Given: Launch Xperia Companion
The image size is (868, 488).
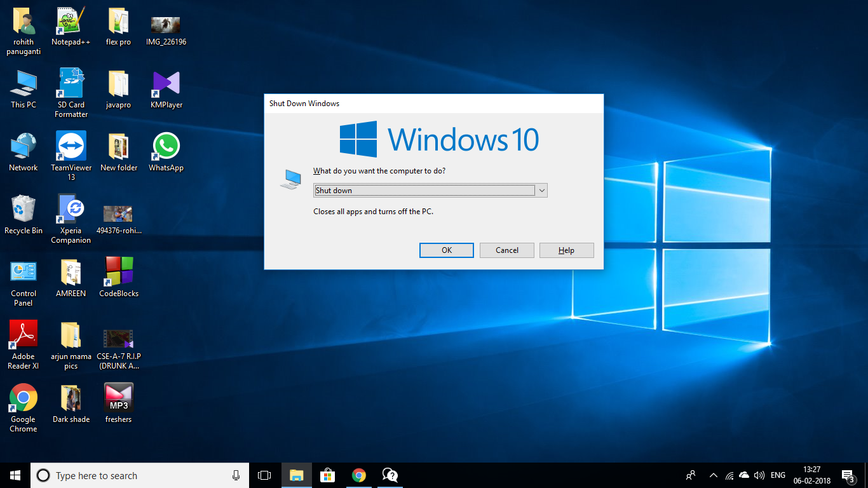Looking at the screenshot, I should click(70, 208).
